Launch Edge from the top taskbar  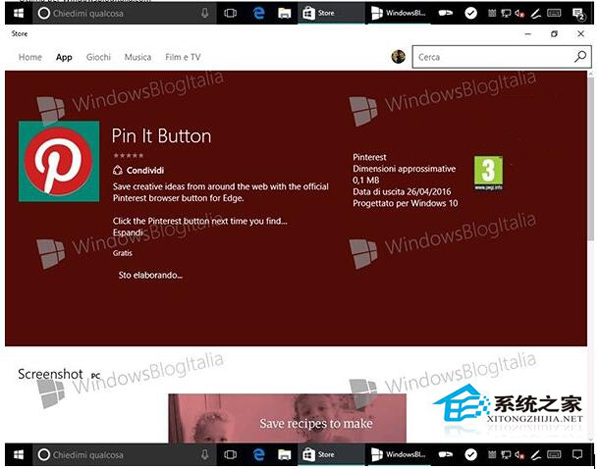(259, 13)
